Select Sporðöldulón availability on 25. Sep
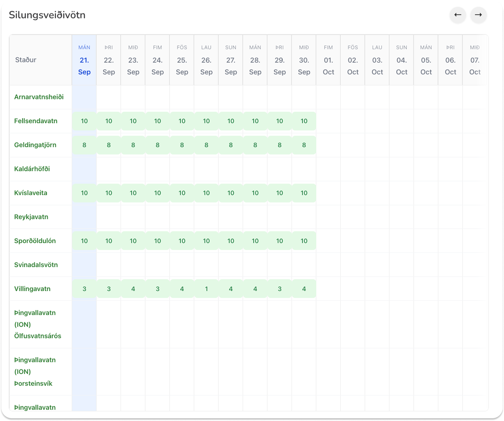 click(x=182, y=241)
